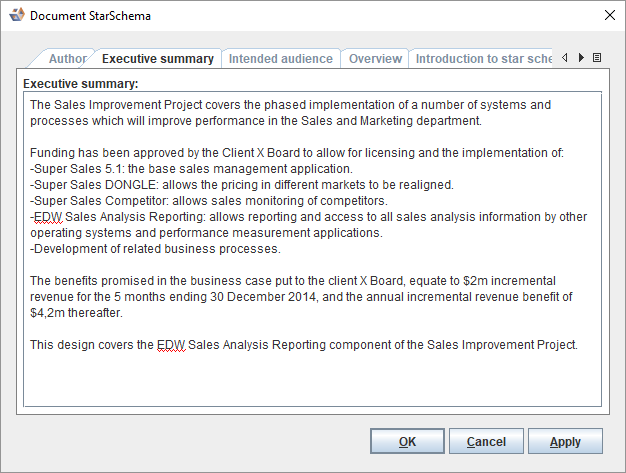The image size is (626, 473).
Task: Click the Document StarSchema title bar
Action: (300, 16)
